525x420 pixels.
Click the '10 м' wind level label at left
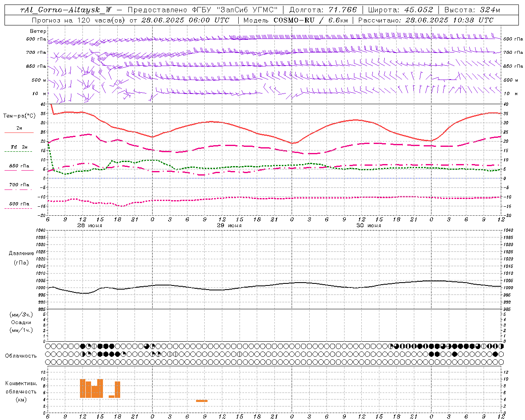pyautogui.click(x=39, y=94)
